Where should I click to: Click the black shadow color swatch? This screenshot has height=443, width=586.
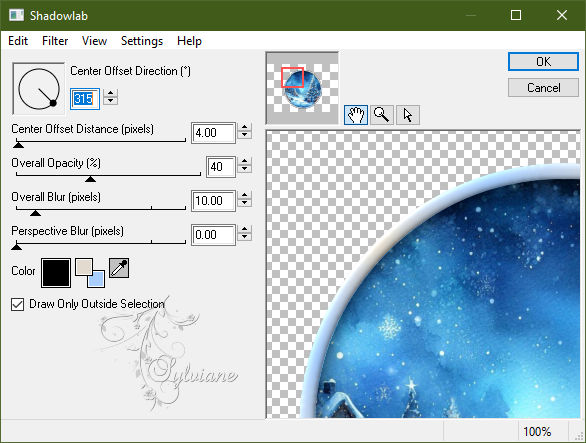[x=56, y=273]
